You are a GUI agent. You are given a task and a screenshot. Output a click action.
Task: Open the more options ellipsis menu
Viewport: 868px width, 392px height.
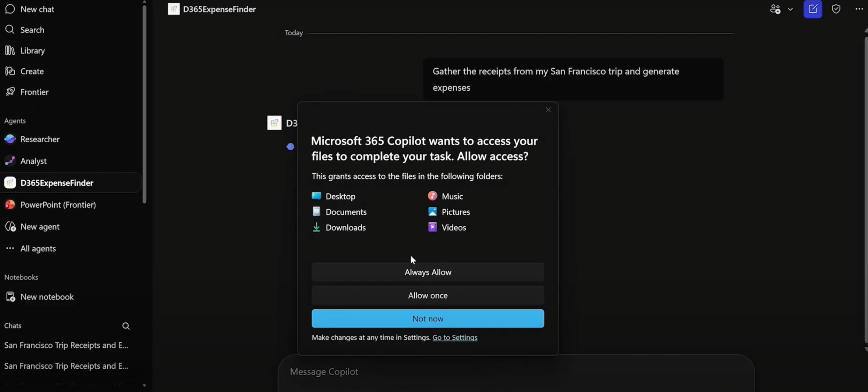859,9
